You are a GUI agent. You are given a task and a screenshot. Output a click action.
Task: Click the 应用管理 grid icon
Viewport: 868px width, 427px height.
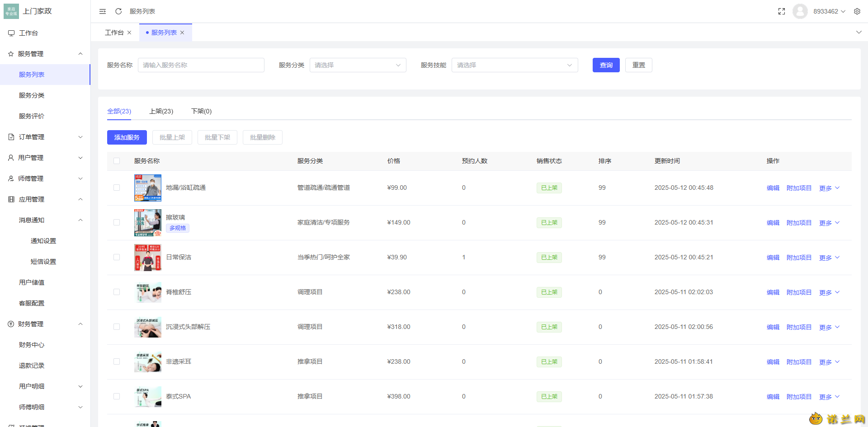pyautogui.click(x=11, y=199)
